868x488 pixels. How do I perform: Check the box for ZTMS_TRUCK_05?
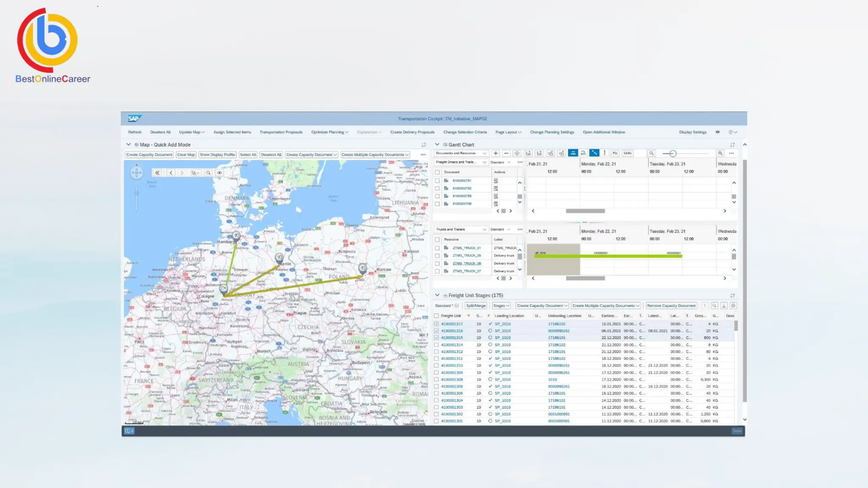coord(437,256)
